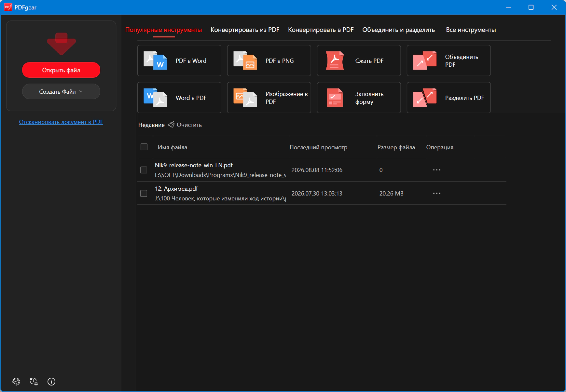566x392 pixels.
Task: Open Изображение в PDF tool
Action: (x=269, y=98)
